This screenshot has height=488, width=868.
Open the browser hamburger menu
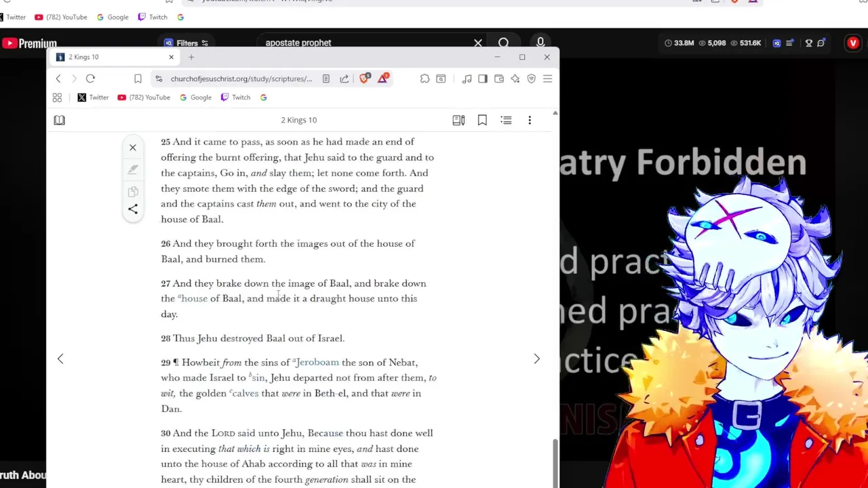(548, 79)
